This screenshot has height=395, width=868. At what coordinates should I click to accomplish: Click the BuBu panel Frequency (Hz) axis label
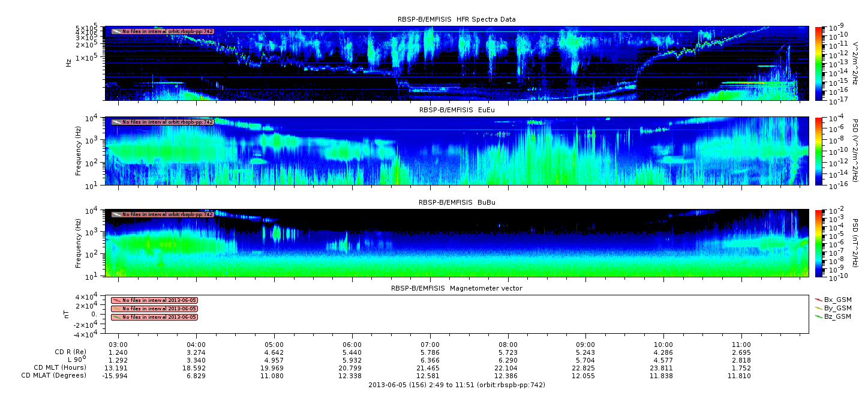click(79, 243)
